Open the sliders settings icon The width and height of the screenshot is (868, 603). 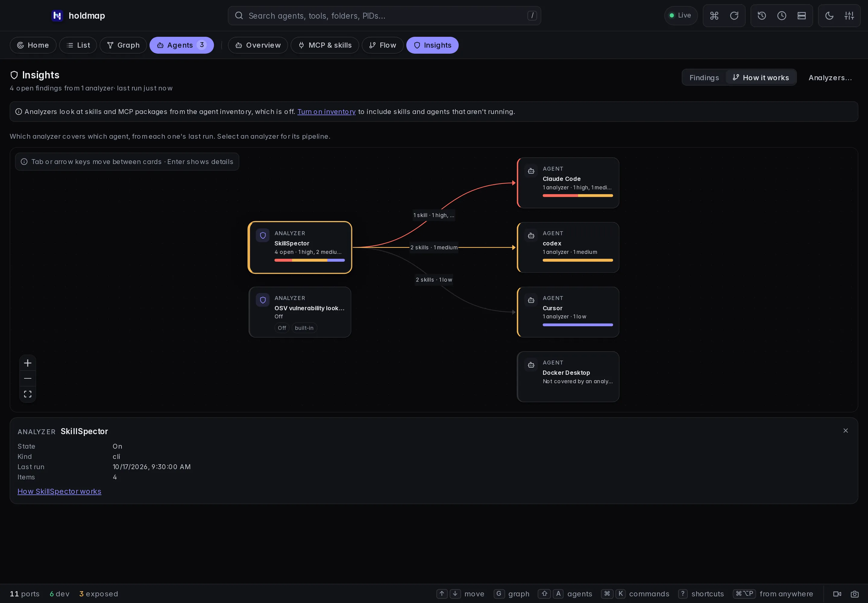point(849,15)
